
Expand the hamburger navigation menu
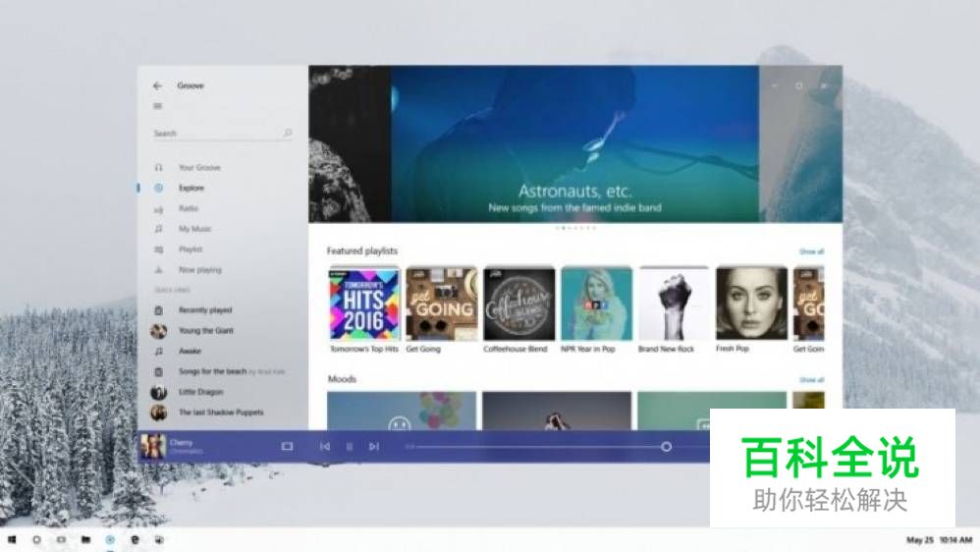coord(157,106)
